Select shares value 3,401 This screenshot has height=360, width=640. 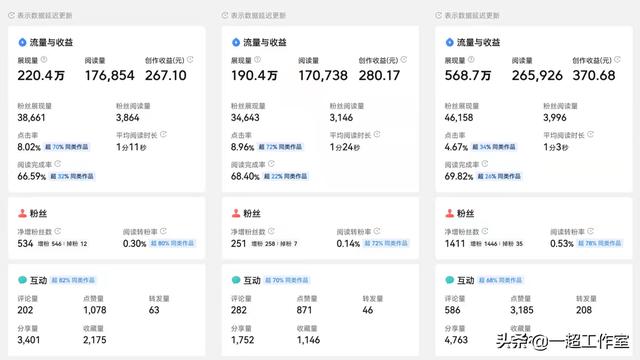(29, 340)
